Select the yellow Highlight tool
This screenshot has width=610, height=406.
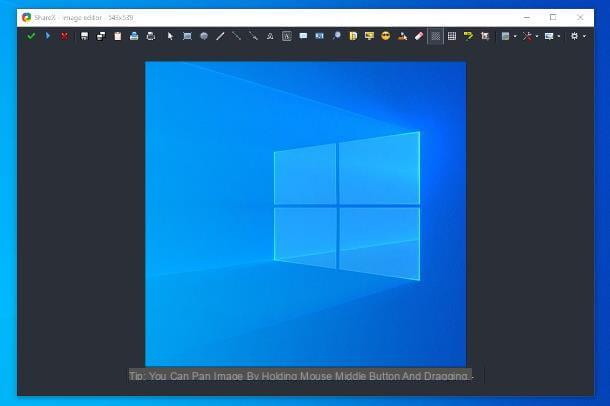pos(468,36)
